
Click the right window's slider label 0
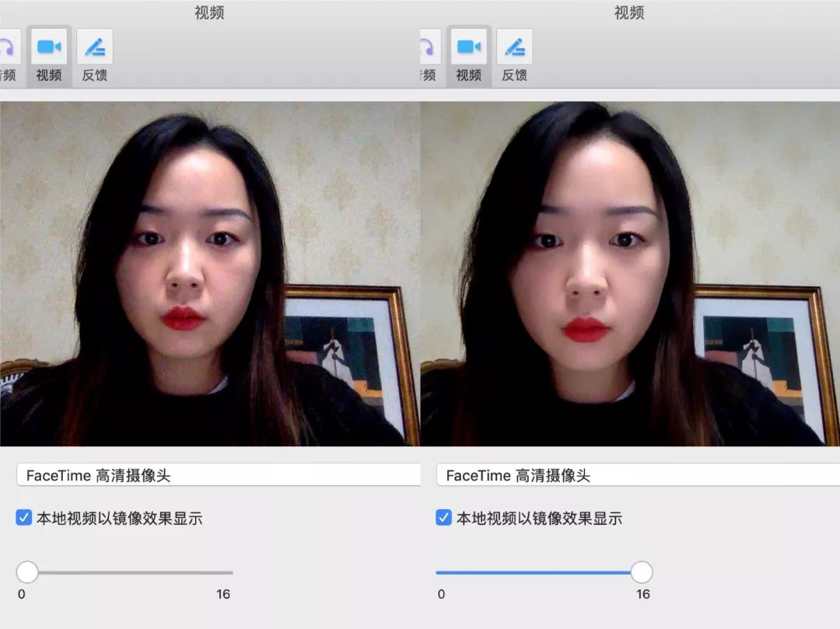point(441,594)
